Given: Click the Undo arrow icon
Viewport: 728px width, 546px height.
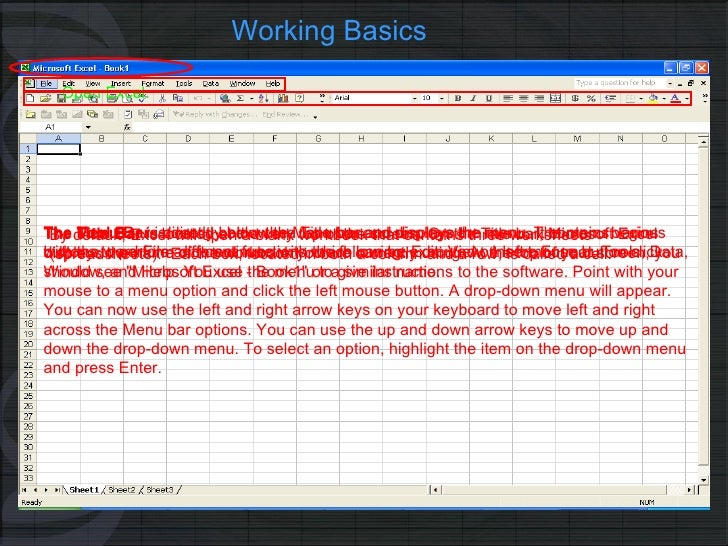Looking at the screenshot, I should (198, 98).
